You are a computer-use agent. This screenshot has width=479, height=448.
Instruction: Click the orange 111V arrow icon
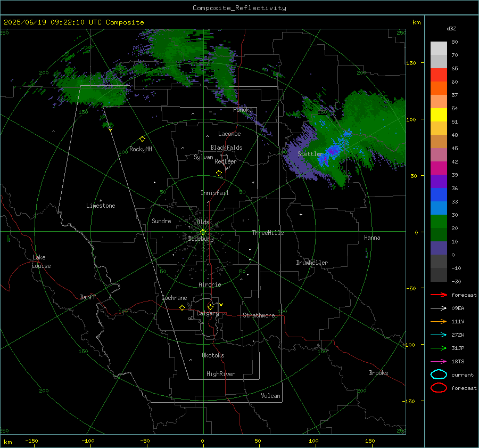(x=439, y=321)
